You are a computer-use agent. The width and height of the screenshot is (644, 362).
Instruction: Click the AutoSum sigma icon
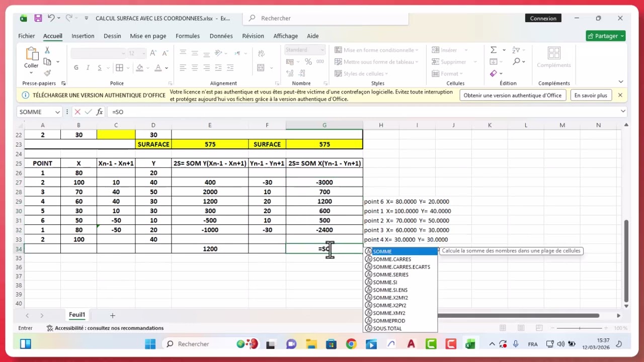[x=494, y=50]
